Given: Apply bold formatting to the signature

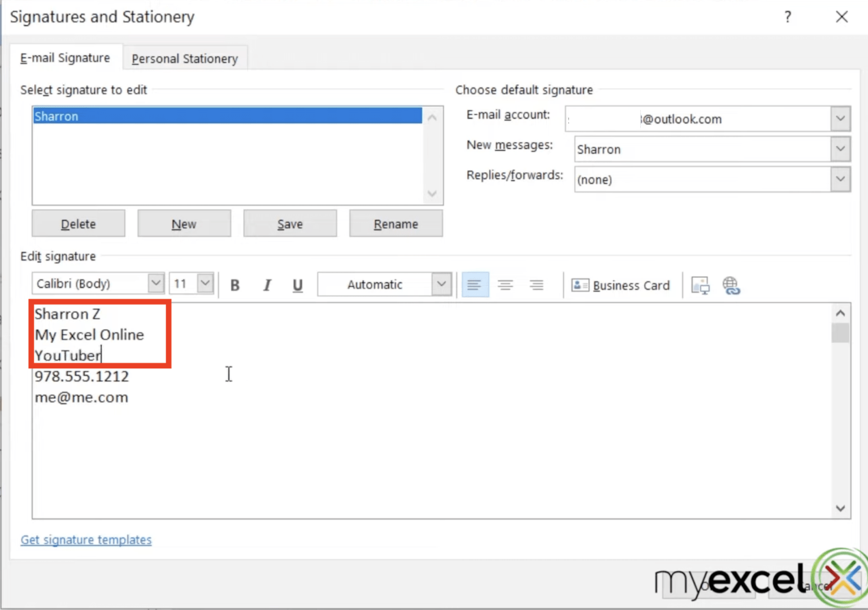Looking at the screenshot, I should click(x=235, y=285).
